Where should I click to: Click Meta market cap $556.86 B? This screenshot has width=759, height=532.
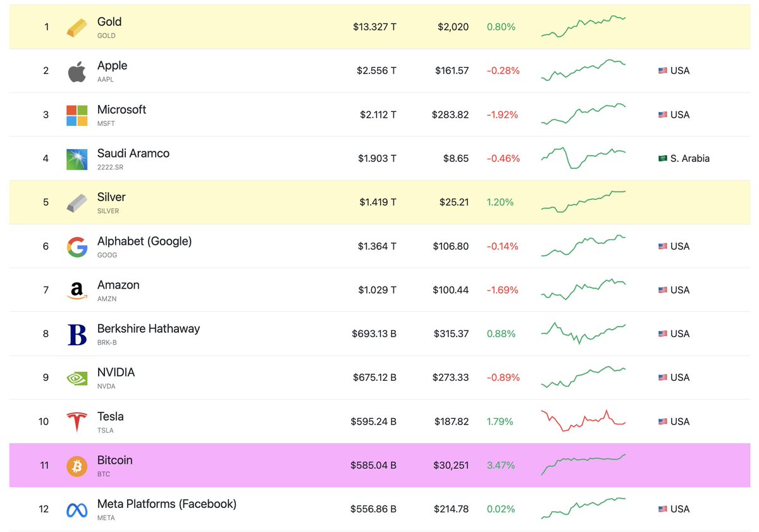[x=374, y=509]
